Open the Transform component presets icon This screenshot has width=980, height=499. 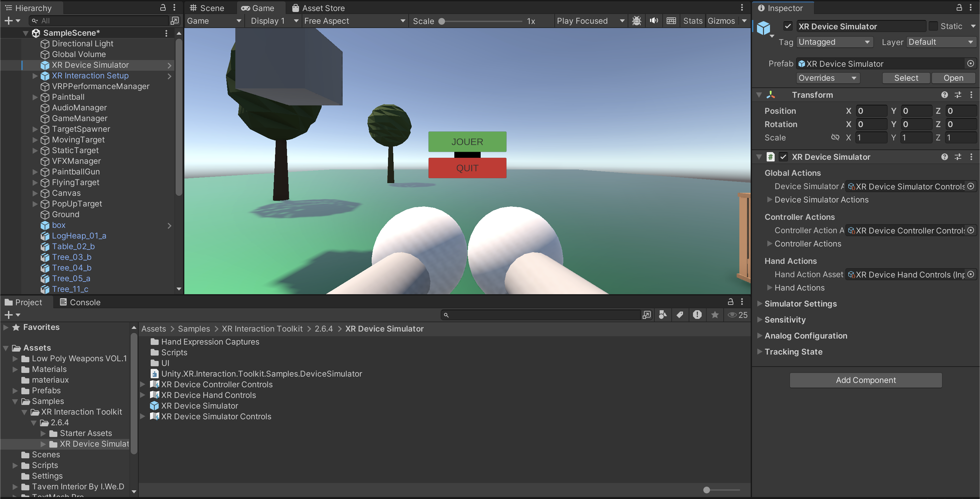(958, 95)
